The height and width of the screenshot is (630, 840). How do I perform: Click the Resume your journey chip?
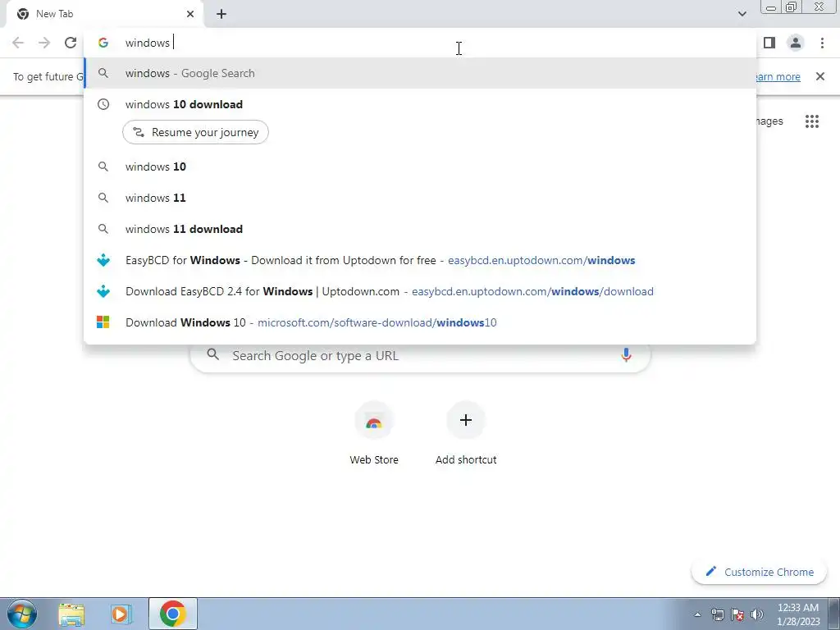coord(195,132)
